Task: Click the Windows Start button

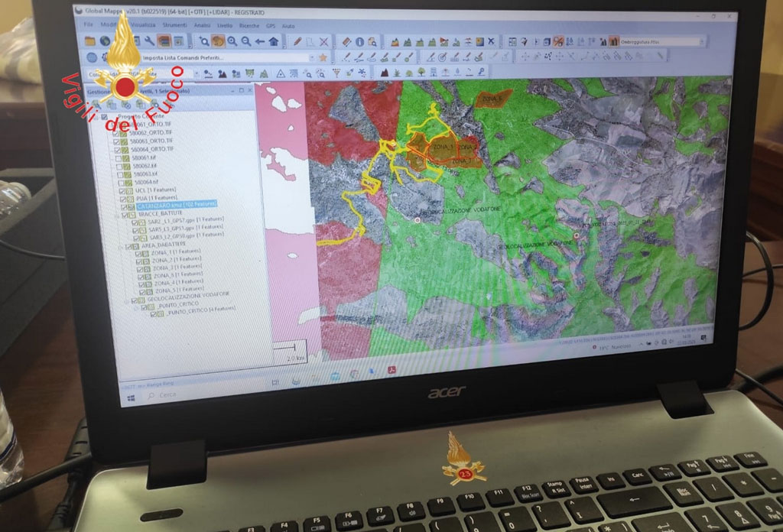Action: (x=132, y=397)
